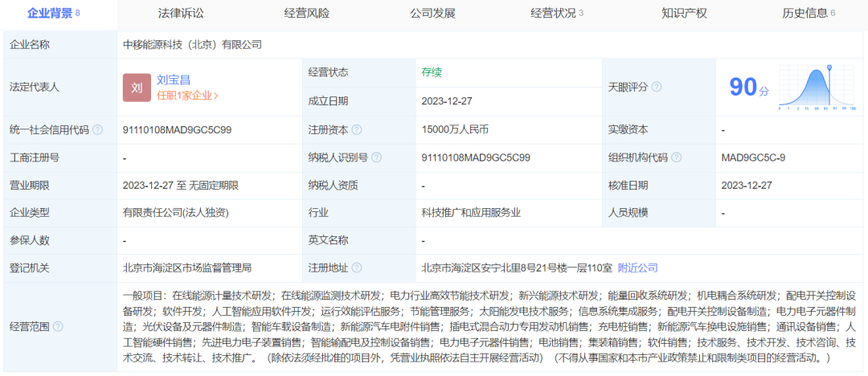Show help for 统一社会信用代码
The image size is (868, 376).
pos(97,130)
